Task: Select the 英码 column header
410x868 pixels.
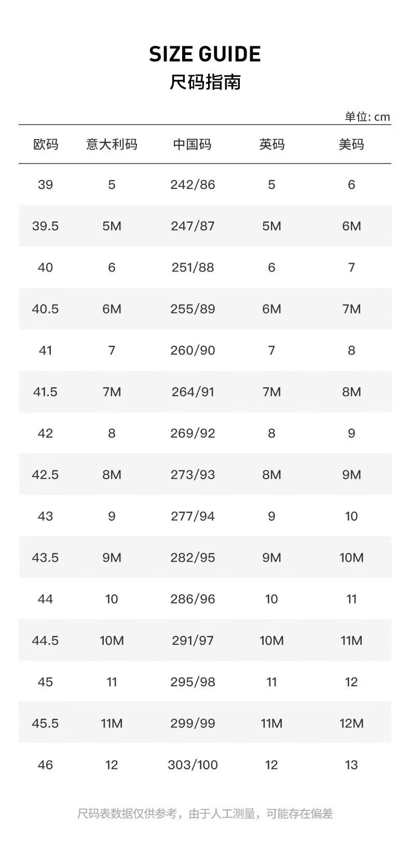Action: [271, 144]
